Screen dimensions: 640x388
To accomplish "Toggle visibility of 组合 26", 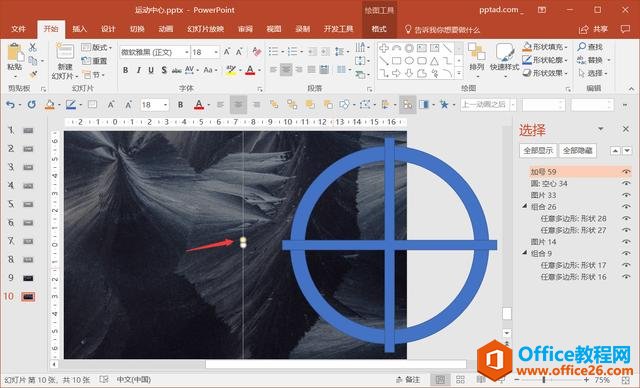I will point(626,207).
